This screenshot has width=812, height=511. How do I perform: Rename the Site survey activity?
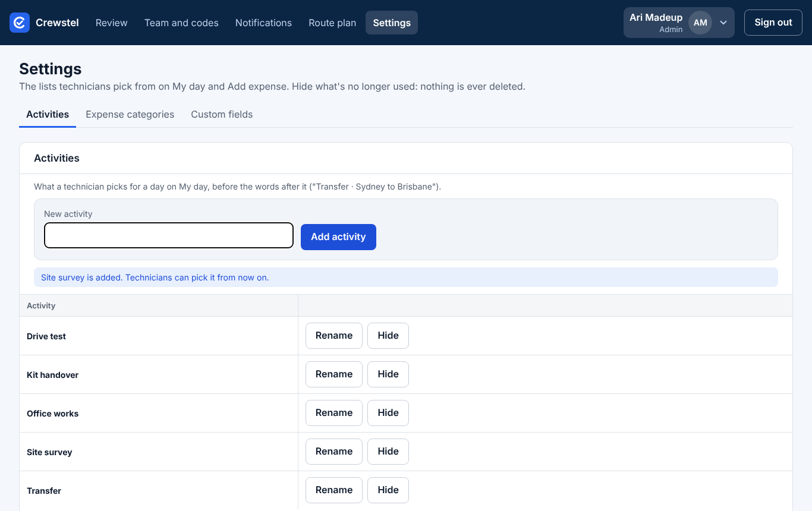[x=334, y=452]
